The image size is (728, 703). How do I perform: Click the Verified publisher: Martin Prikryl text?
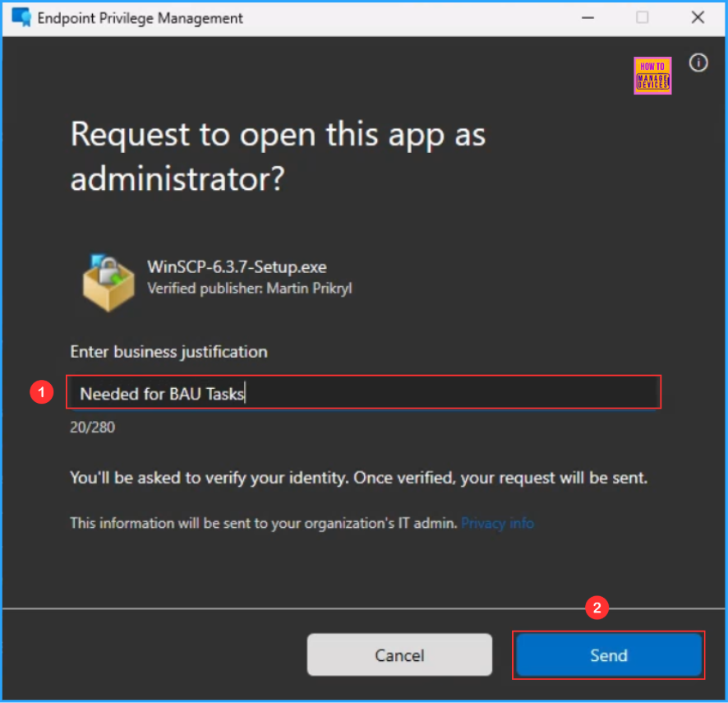tap(249, 288)
